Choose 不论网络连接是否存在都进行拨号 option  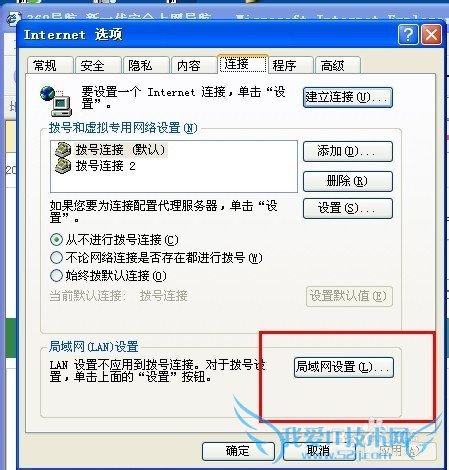pyautogui.click(x=56, y=258)
